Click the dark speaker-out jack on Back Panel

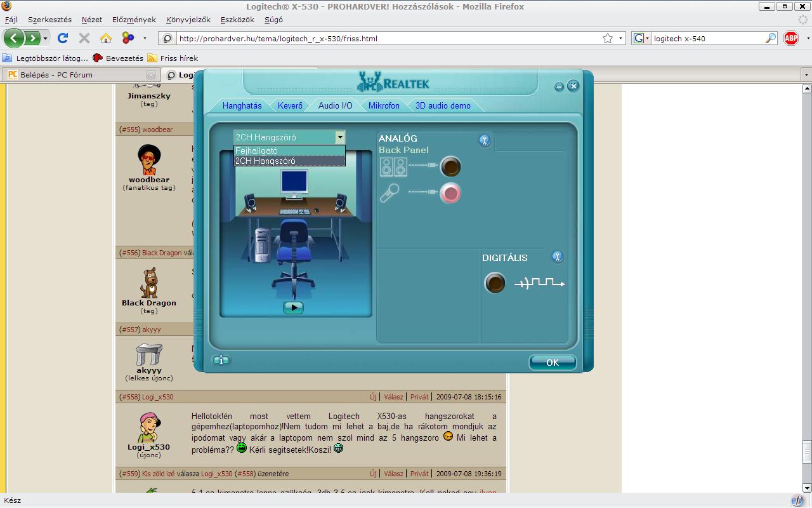click(x=450, y=167)
